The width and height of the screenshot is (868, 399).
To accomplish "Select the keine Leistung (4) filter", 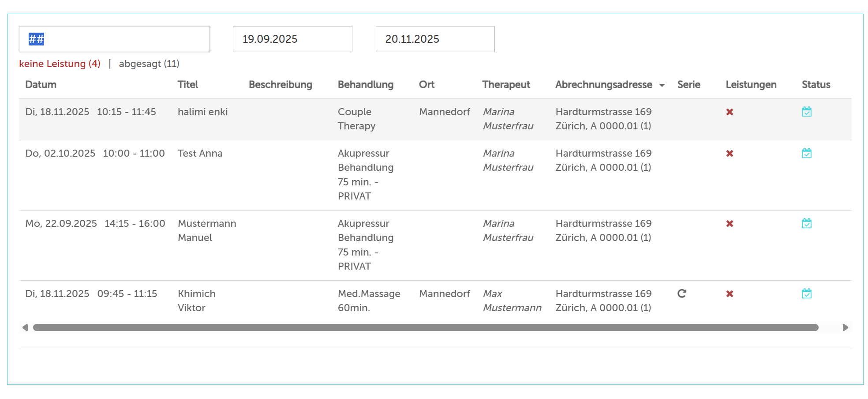I will tap(60, 64).
